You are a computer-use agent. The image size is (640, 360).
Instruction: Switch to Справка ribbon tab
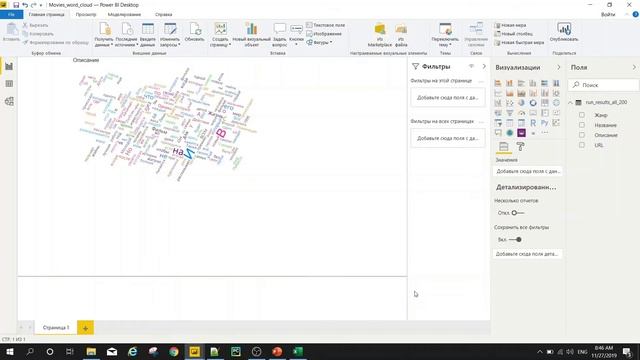tap(164, 14)
